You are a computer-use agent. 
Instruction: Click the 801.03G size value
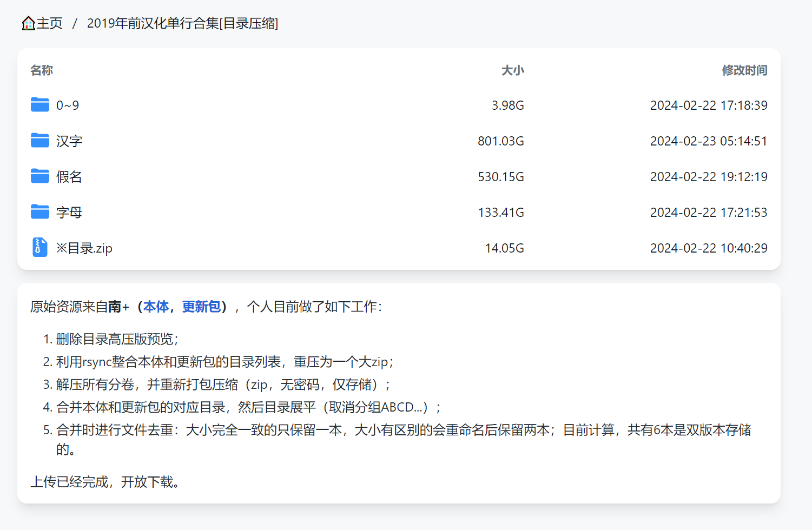tap(501, 141)
